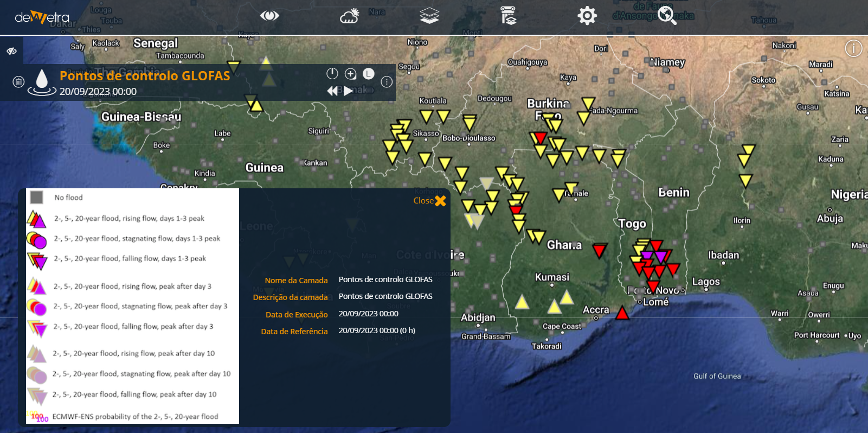Click the Nome da Camada label

pyautogui.click(x=296, y=281)
